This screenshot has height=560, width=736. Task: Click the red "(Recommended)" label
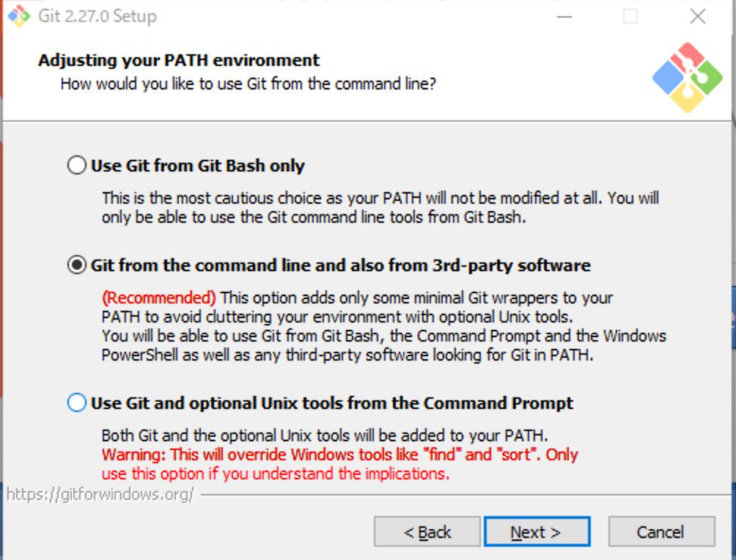point(159,298)
